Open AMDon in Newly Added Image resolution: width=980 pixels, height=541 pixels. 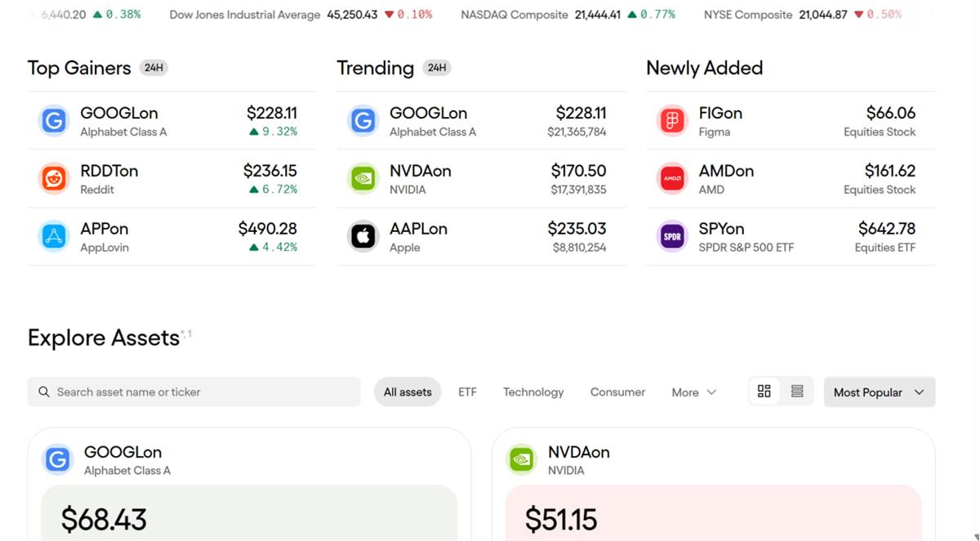(791, 179)
